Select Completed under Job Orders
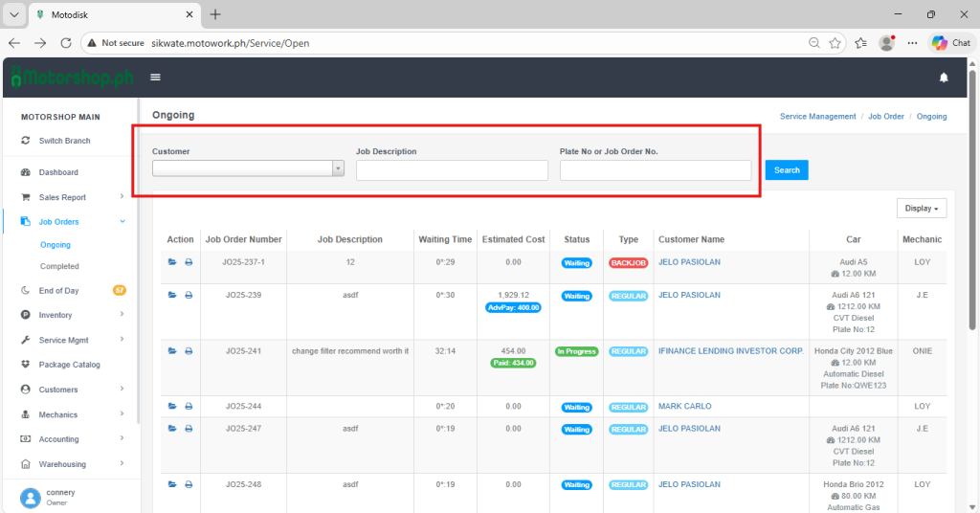 pyautogui.click(x=59, y=266)
